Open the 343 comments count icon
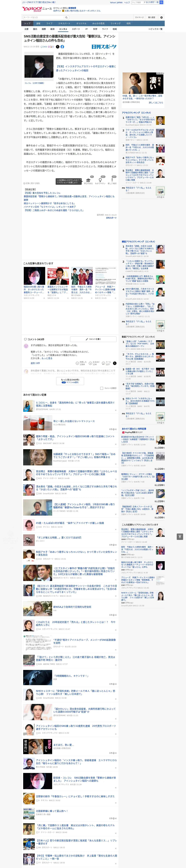Image resolution: width=186 pixels, height=868 pixels. tap(44, 47)
